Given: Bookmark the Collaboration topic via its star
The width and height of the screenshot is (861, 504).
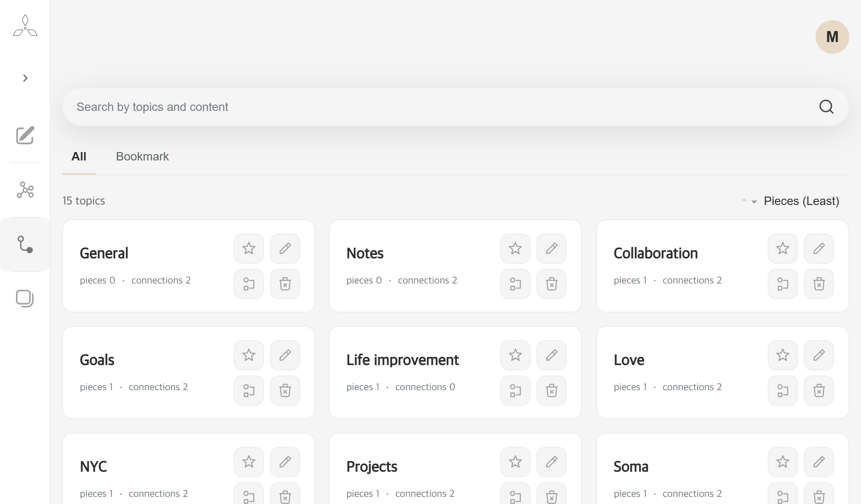Looking at the screenshot, I should pyautogui.click(x=782, y=249).
